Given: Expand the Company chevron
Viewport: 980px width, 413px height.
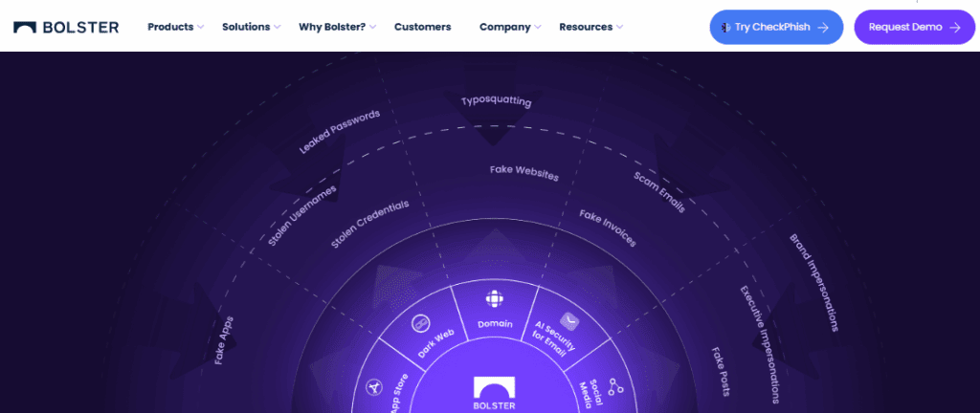Looking at the screenshot, I should coord(538,27).
